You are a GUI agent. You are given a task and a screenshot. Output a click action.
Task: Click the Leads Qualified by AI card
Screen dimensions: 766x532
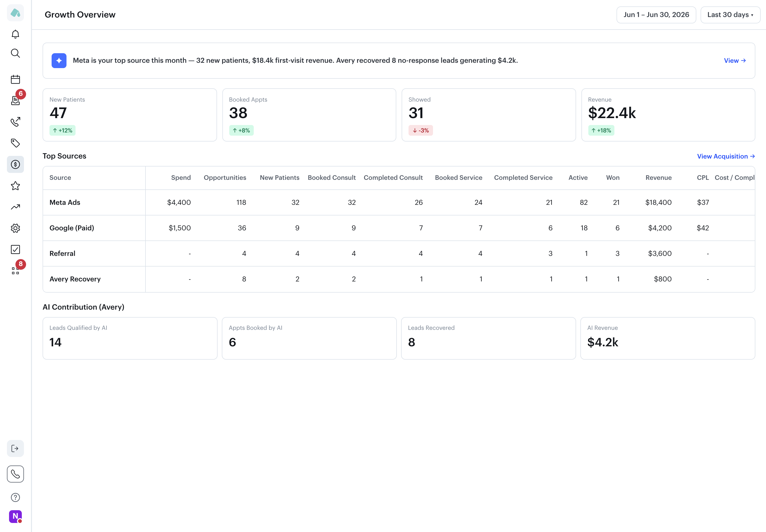130,338
